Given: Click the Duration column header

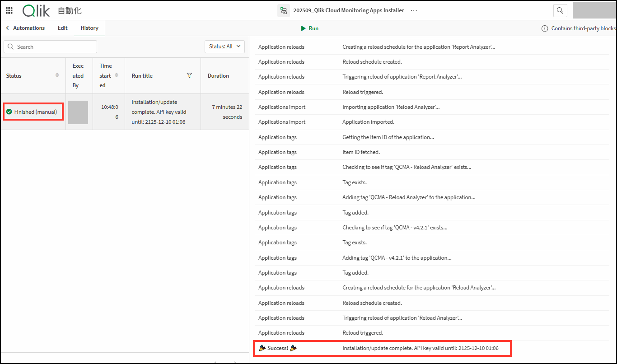Looking at the screenshot, I should click(x=218, y=76).
